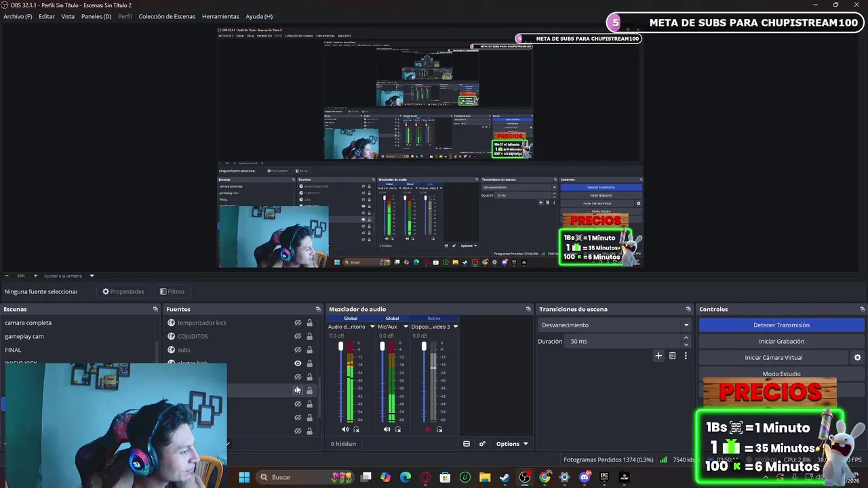Open the Archivo (F) menu
The width and height of the screenshot is (868, 488).
(18, 16)
